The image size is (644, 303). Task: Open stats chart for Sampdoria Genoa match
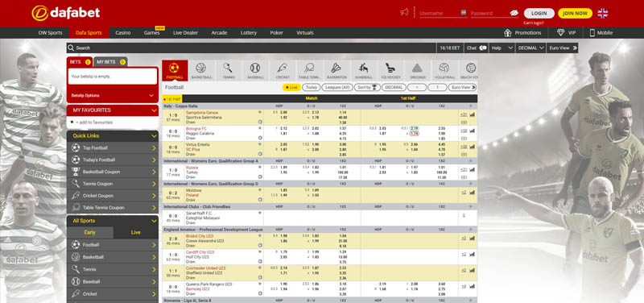[472, 114]
